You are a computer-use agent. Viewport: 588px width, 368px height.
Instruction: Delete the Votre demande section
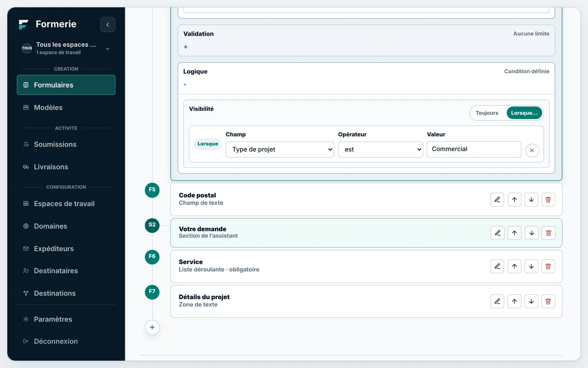[x=549, y=233]
